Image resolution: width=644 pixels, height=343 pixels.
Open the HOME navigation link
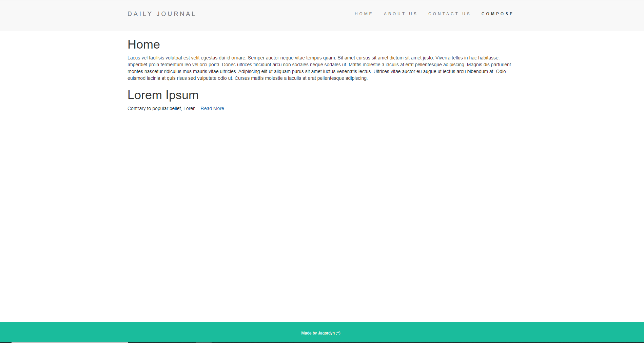point(363,14)
